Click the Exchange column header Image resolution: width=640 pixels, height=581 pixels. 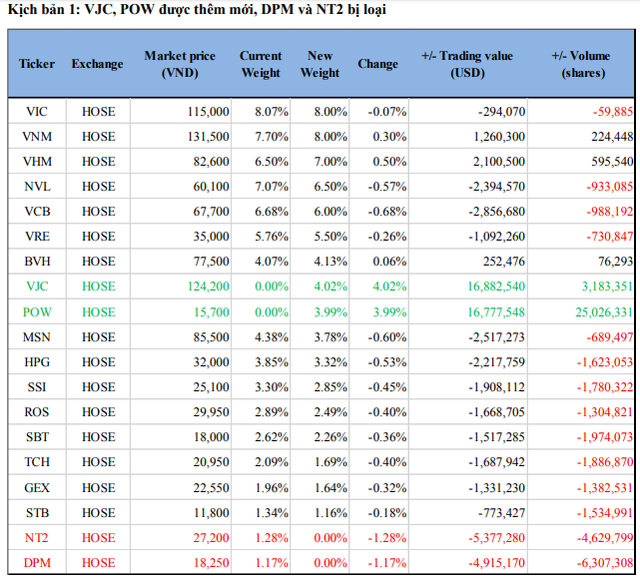[x=97, y=64]
